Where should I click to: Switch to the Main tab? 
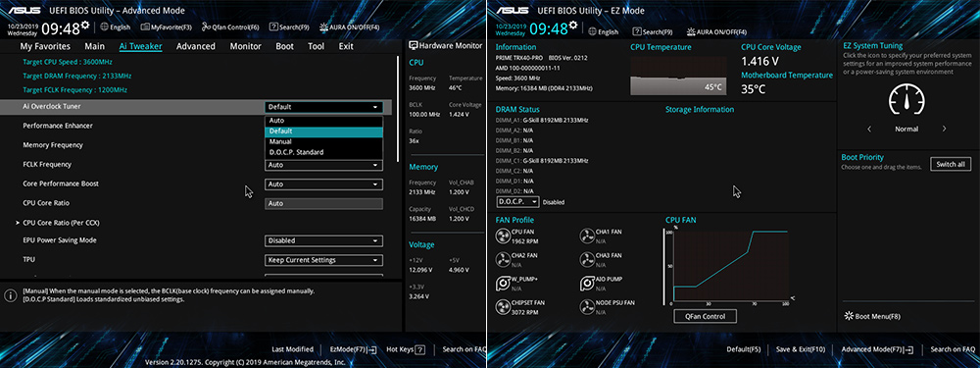(94, 46)
